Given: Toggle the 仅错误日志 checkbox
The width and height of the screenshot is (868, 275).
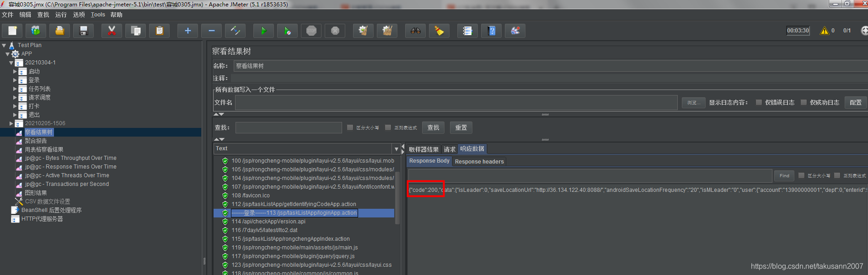Looking at the screenshot, I should pyautogui.click(x=759, y=102).
